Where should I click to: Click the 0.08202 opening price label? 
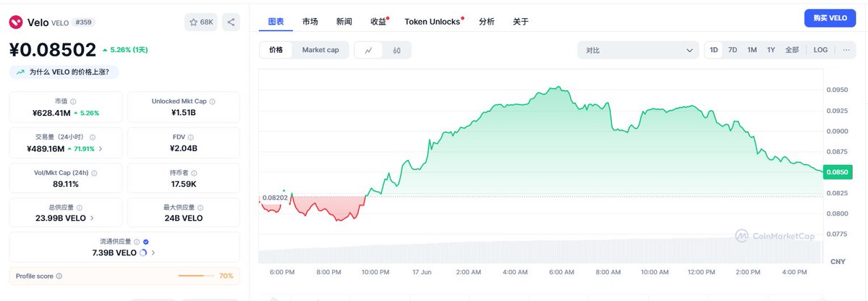pos(275,198)
